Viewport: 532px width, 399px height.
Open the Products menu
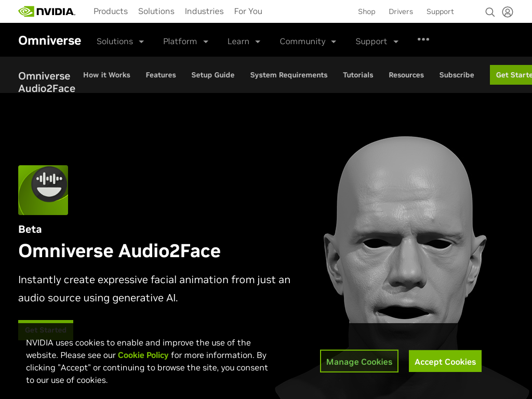(111, 11)
